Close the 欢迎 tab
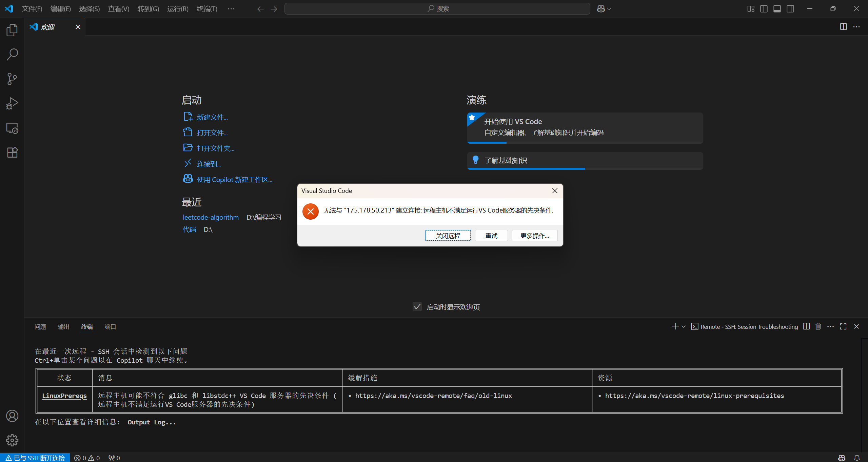The image size is (868, 462). pyautogui.click(x=78, y=27)
